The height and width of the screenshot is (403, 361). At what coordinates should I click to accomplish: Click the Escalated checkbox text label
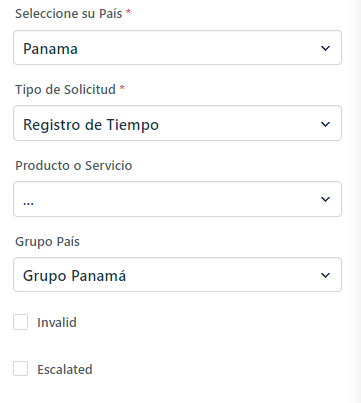65,369
